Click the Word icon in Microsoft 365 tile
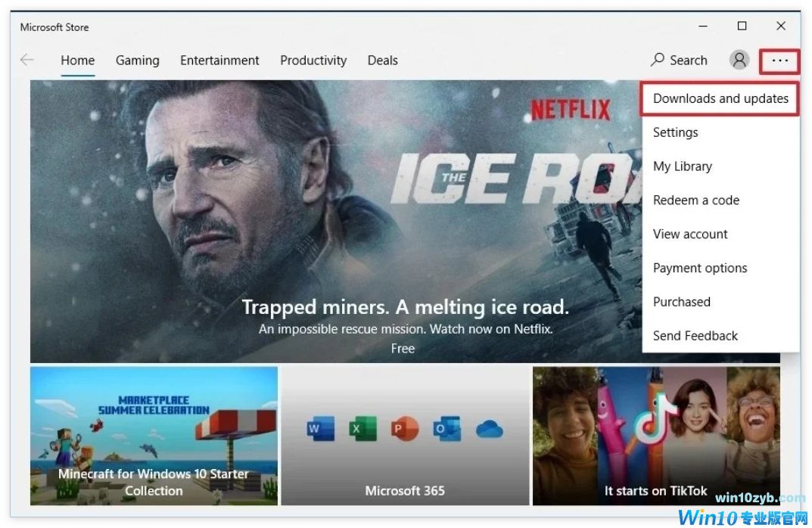This screenshot has width=812, height=528. (320, 429)
